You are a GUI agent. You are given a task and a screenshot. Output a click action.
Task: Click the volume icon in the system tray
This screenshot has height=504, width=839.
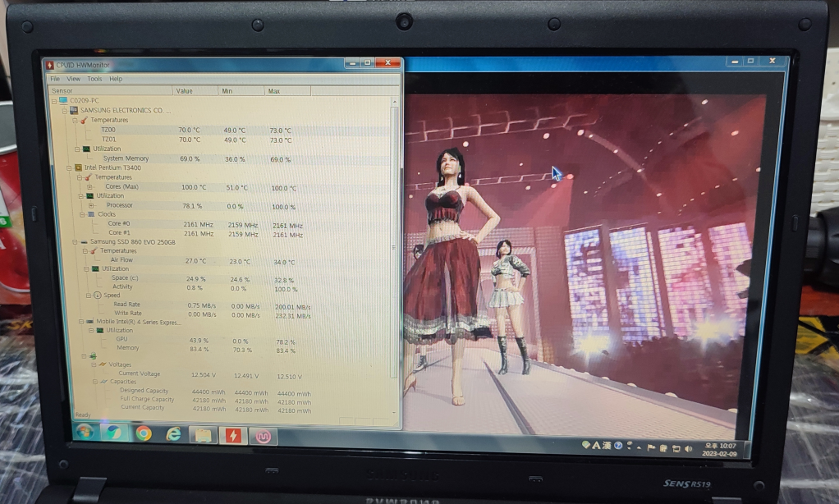tap(689, 450)
